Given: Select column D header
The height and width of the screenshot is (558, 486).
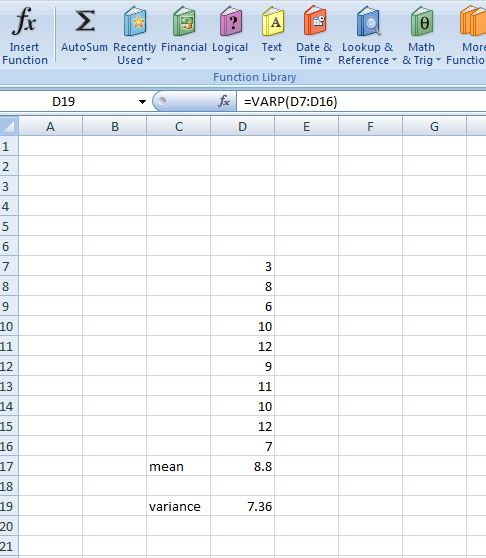Looking at the screenshot, I should pos(242,126).
